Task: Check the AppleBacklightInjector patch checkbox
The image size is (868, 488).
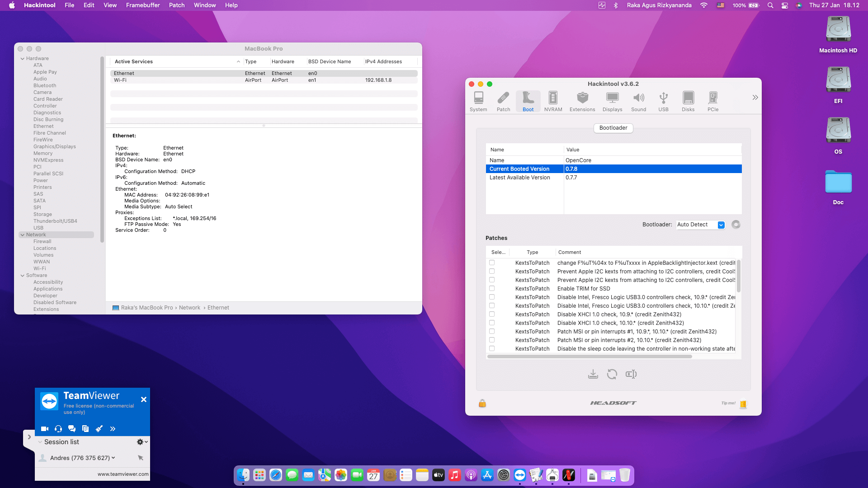Action: coord(492,263)
